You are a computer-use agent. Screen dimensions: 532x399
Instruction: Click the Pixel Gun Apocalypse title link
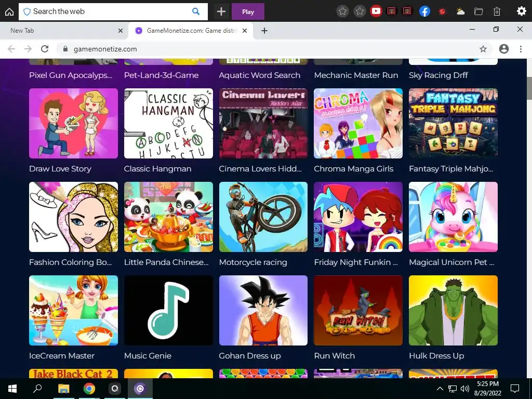[x=71, y=75]
